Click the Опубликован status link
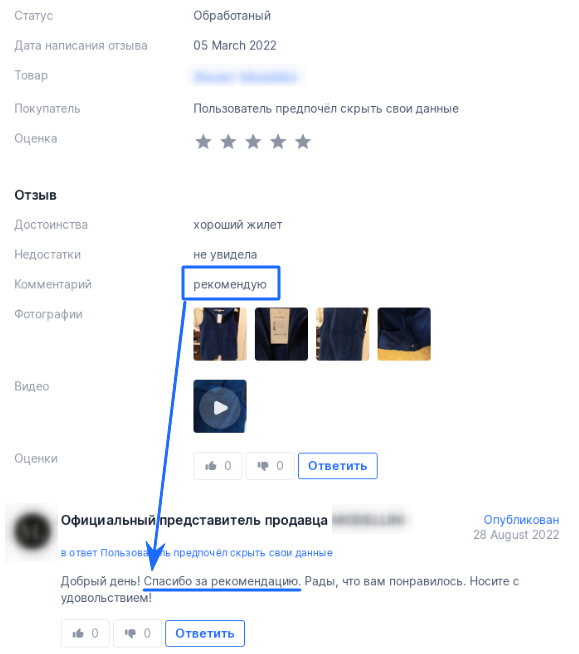The image size is (579, 654). tap(521, 520)
